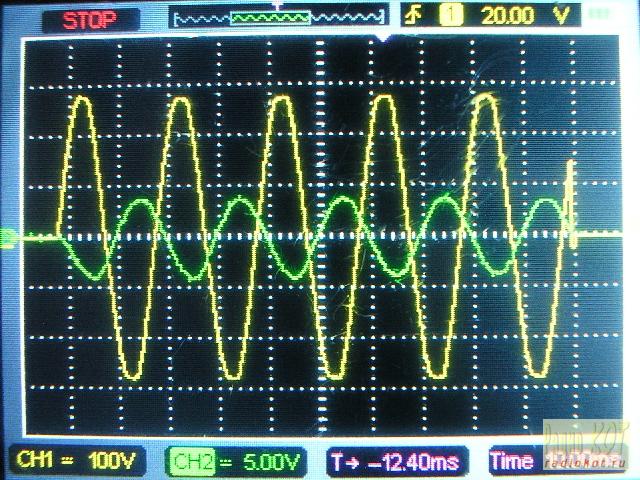Screen dimensions: 640x480
Task: Click the T→ -12.40ms time offset readout
Action: coord(398,461)
